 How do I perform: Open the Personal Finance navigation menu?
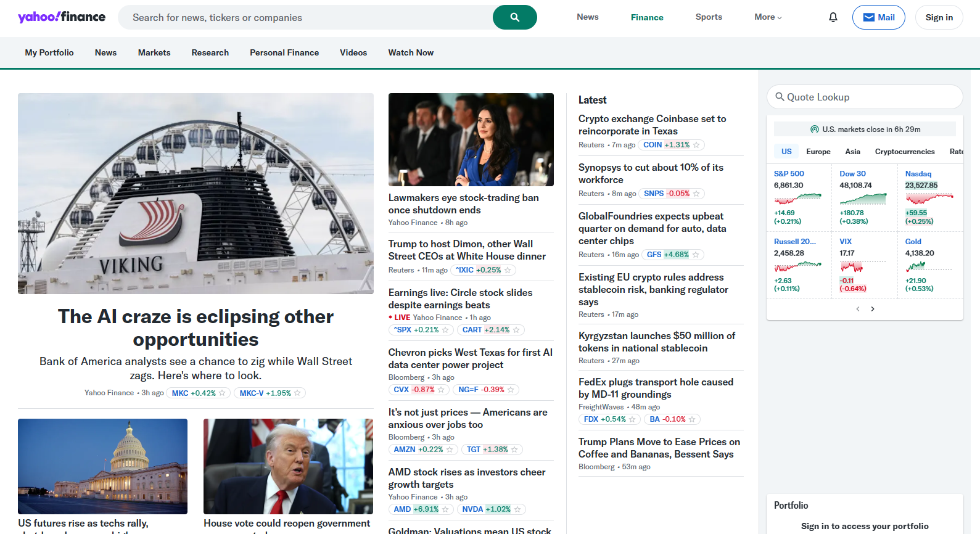[x=284, y=53]
